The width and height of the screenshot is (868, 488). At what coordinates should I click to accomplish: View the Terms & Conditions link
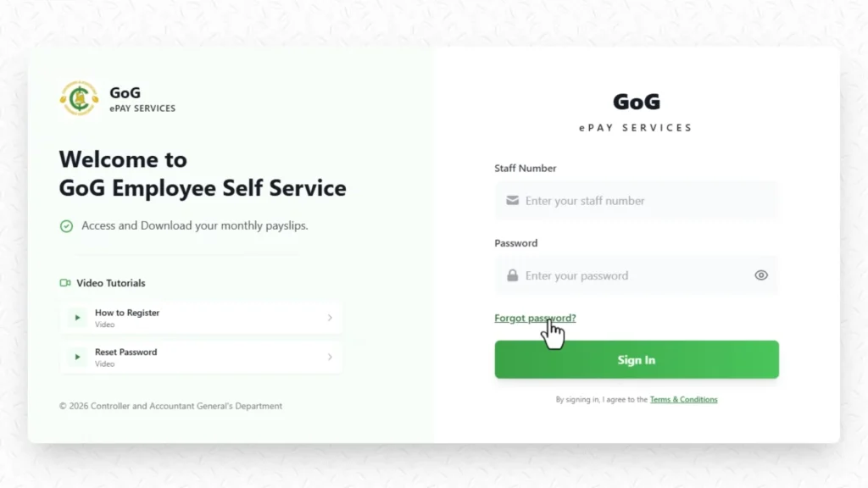[x=683, y=399]
